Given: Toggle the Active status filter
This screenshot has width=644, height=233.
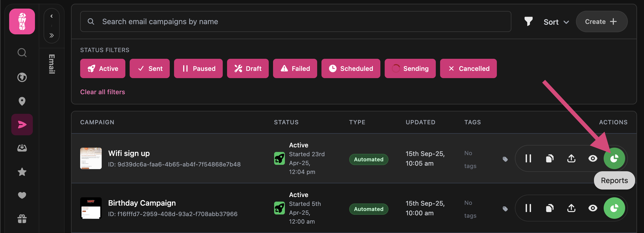Looking at the screenshot, I should point(103,68).
